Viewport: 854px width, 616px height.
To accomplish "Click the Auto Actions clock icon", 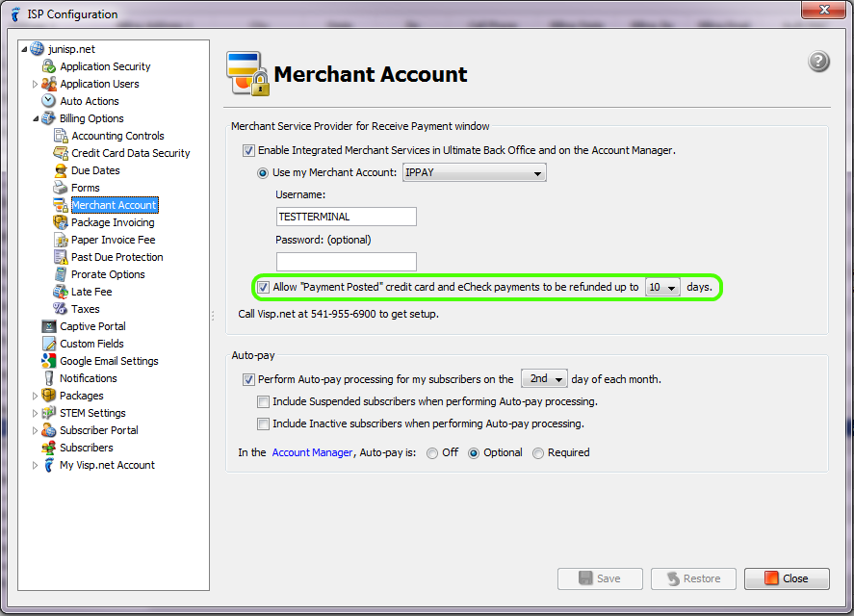I will coord(48,101).
